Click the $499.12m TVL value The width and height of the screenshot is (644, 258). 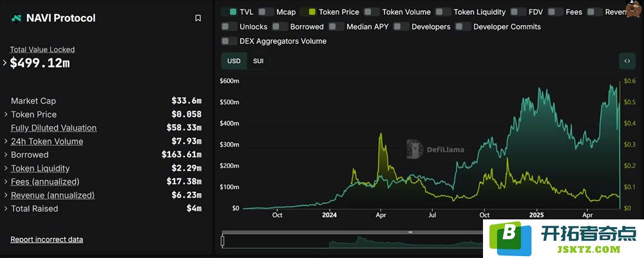coord(40,63)
